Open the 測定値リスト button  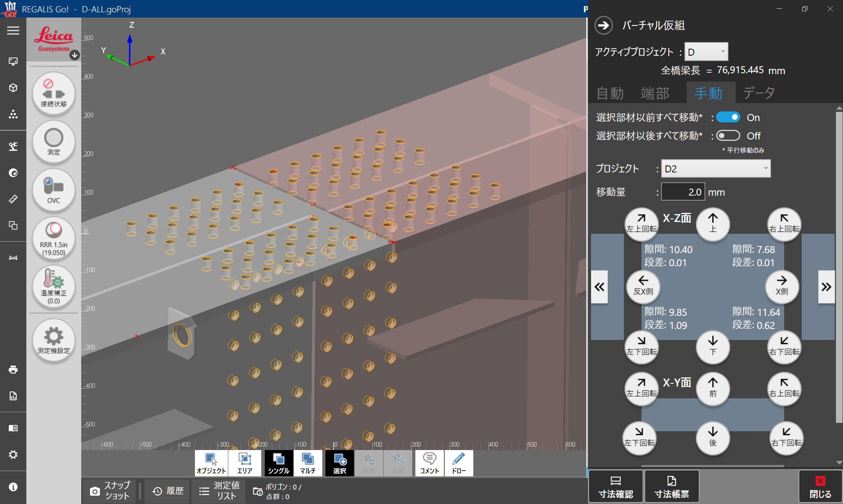tap(218, 491)
